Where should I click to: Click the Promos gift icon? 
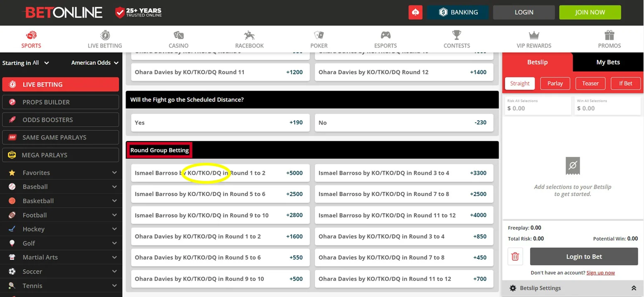click(x=609, y=35)
